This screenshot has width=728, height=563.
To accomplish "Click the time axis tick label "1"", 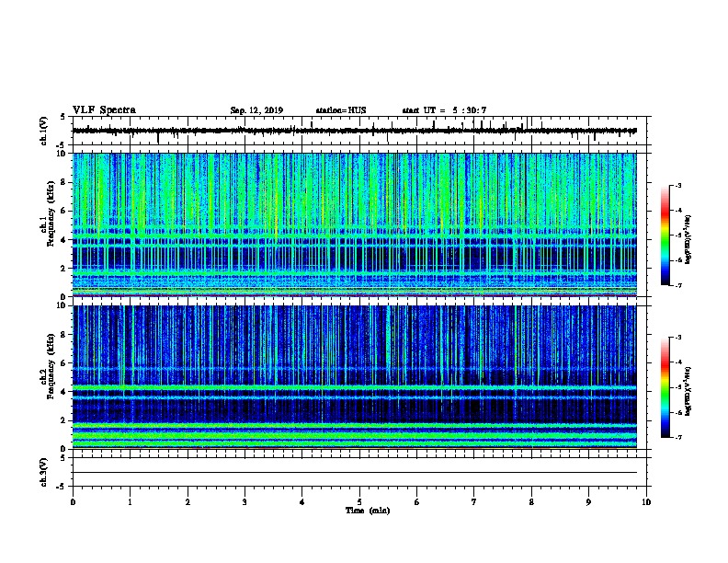I will point(130,502).
